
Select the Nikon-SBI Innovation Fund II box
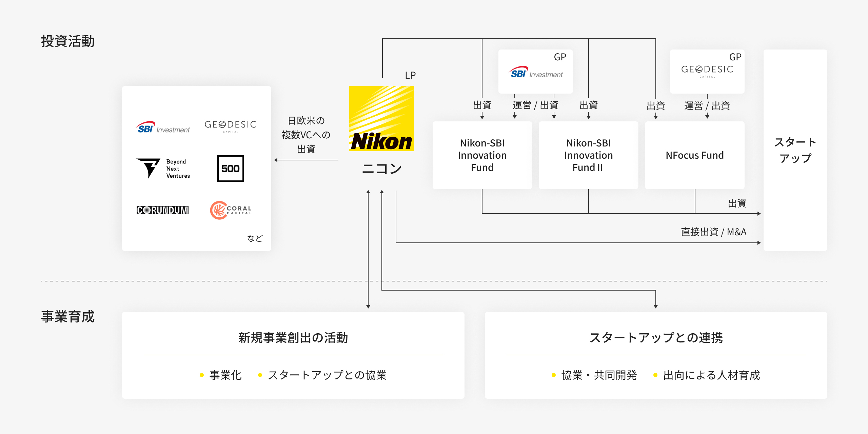[588, 155]
